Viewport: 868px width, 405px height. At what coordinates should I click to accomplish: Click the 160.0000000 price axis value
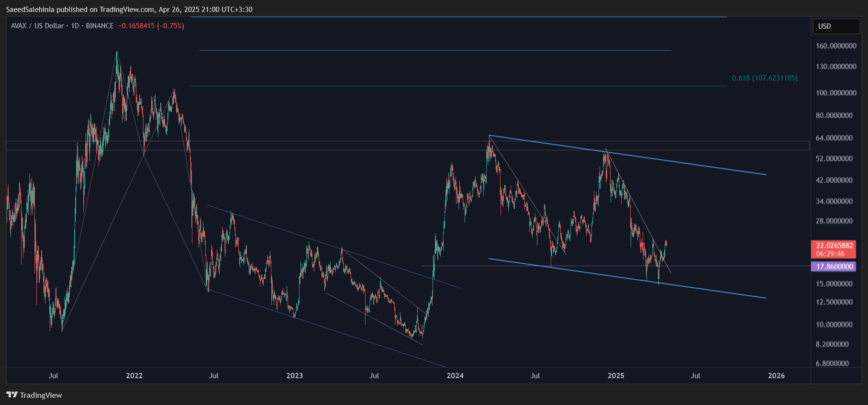(x=836, y=46)
